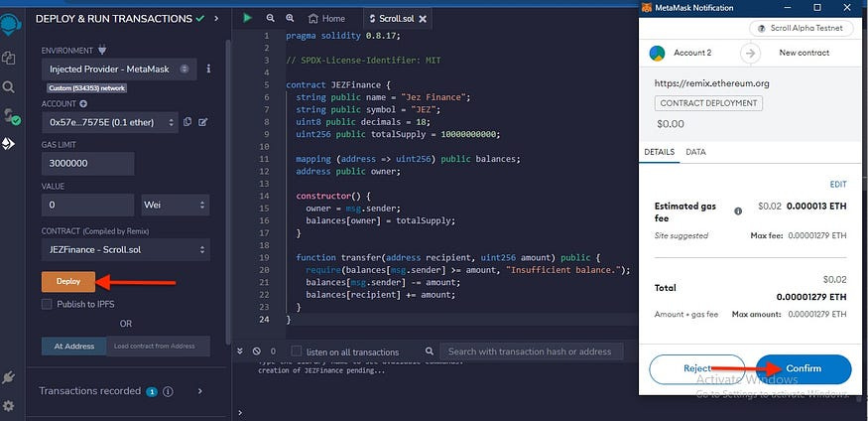Click the Gas Limit input field

(x=88, y=164)
